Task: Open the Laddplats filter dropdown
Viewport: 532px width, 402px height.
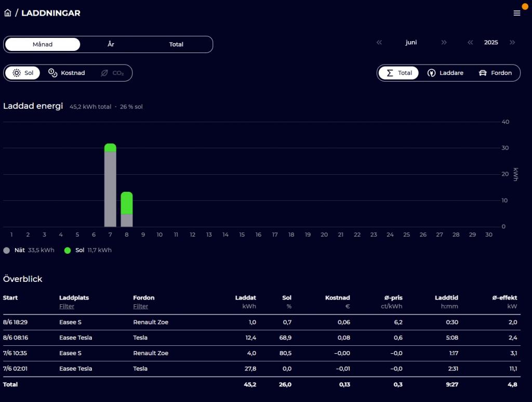Action: point(66,306)
